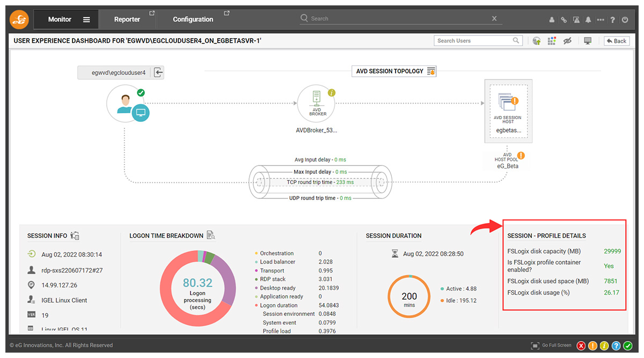Click the Load balancer legend entry
644x358 pixels.
coord(275,262)
